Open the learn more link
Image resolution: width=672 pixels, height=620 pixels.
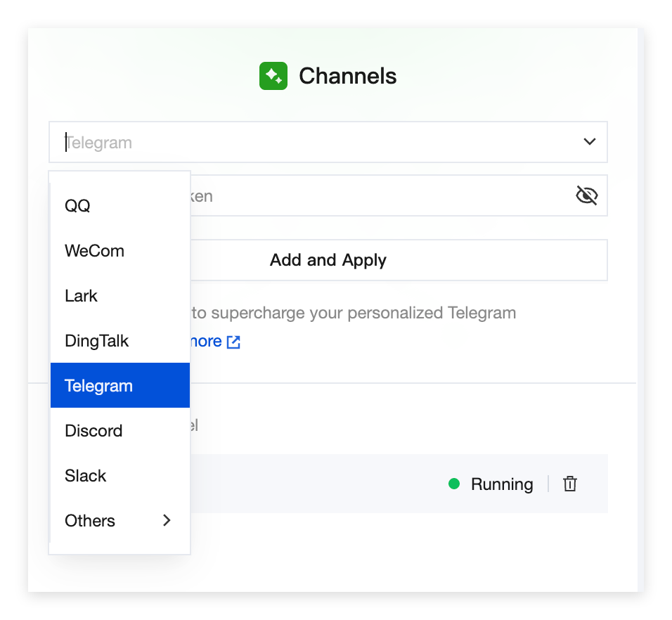(x=205, y=342)
